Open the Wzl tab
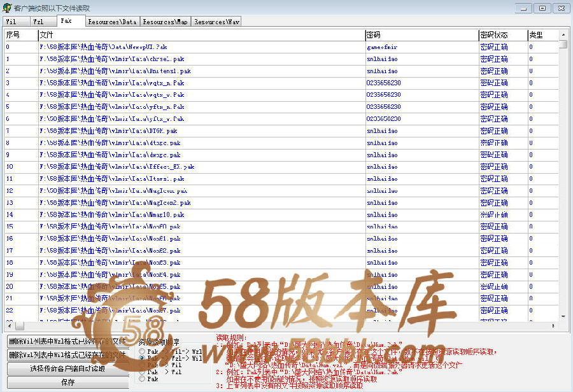The height and width of the screenshot is (392, 573). pyautogui.click(x=39, y=22)
